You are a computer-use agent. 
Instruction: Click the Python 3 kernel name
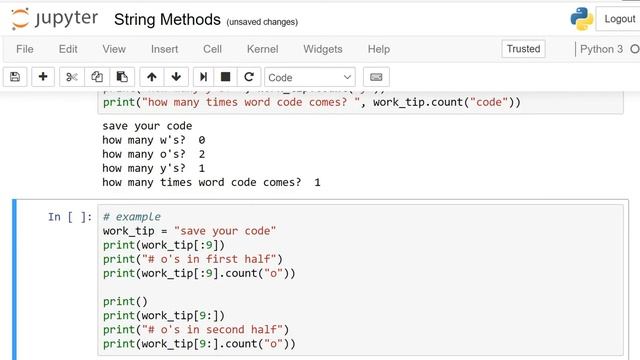(601, 49)
